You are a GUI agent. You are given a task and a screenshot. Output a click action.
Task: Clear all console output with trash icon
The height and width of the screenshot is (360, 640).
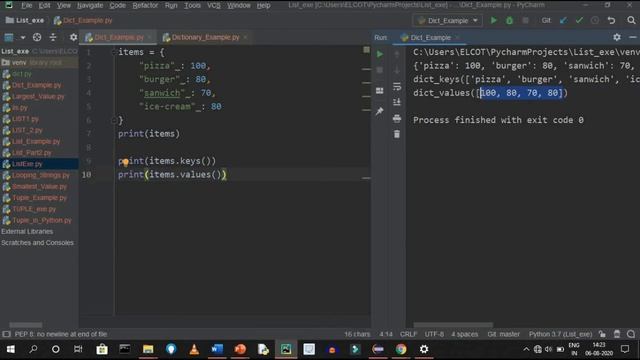[397, 134]
